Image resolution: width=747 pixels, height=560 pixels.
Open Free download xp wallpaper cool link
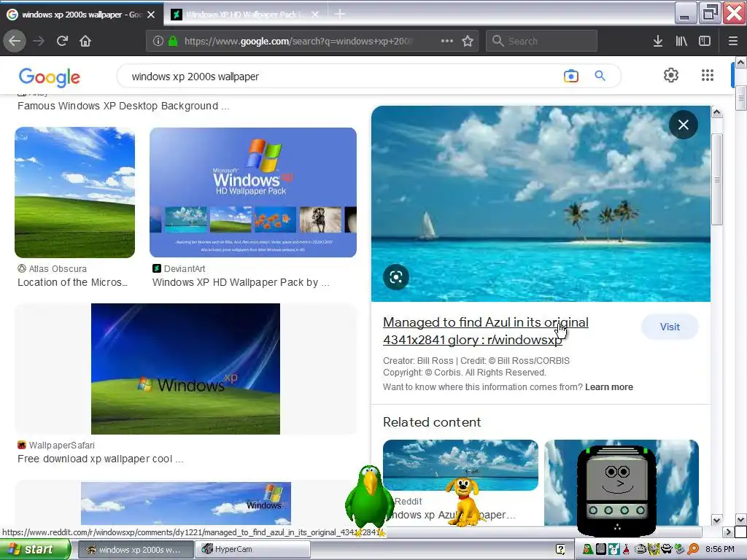pos(101,459)
